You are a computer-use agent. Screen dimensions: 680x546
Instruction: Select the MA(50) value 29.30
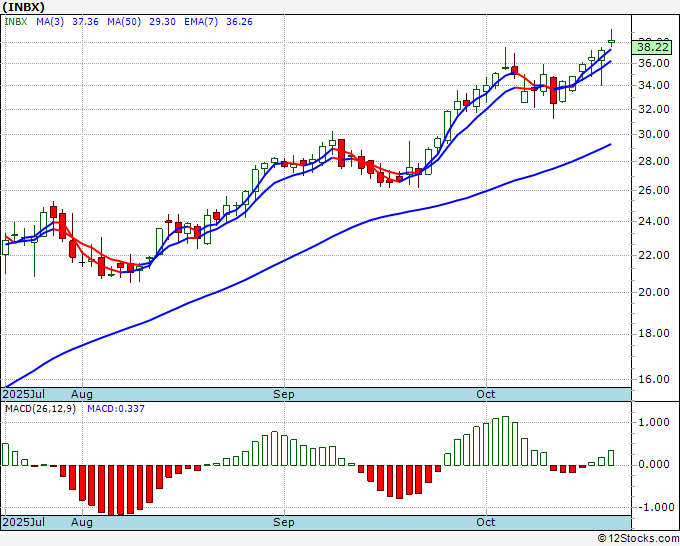pyautogui.click(x=162, y=22)
